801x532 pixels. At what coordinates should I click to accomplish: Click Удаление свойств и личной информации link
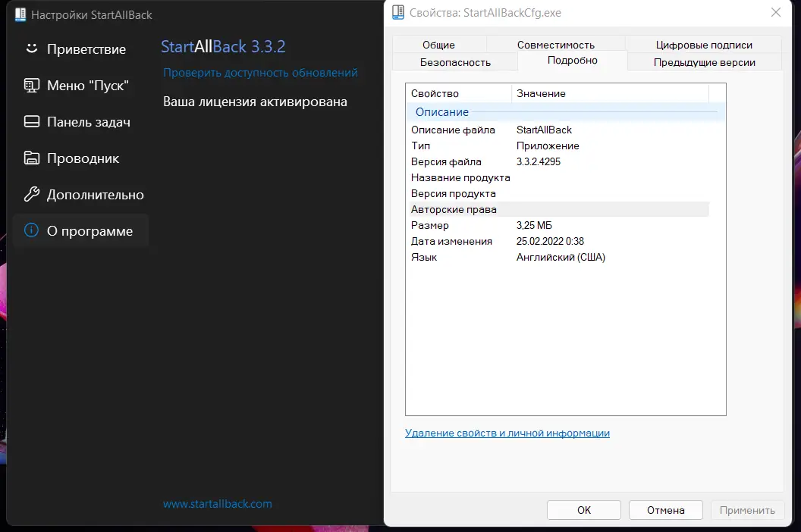click(x=507, y=433)
